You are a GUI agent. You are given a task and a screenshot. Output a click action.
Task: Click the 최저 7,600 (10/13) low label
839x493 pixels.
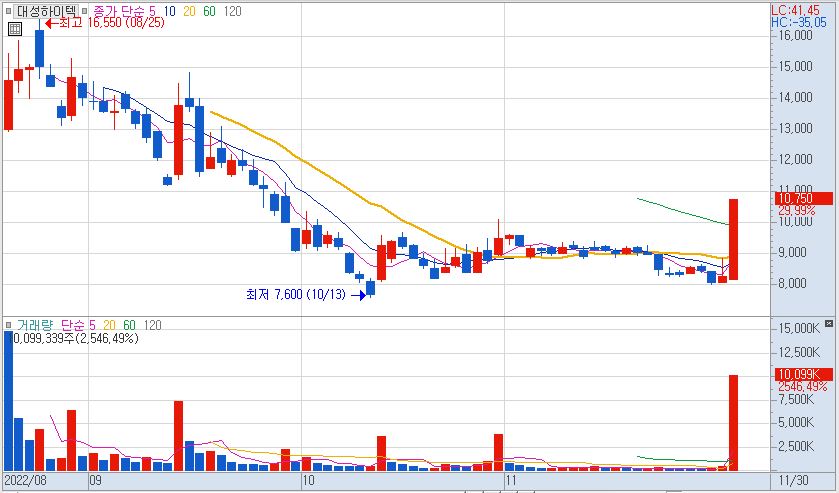pyautogui.click(x=296, y=294)
